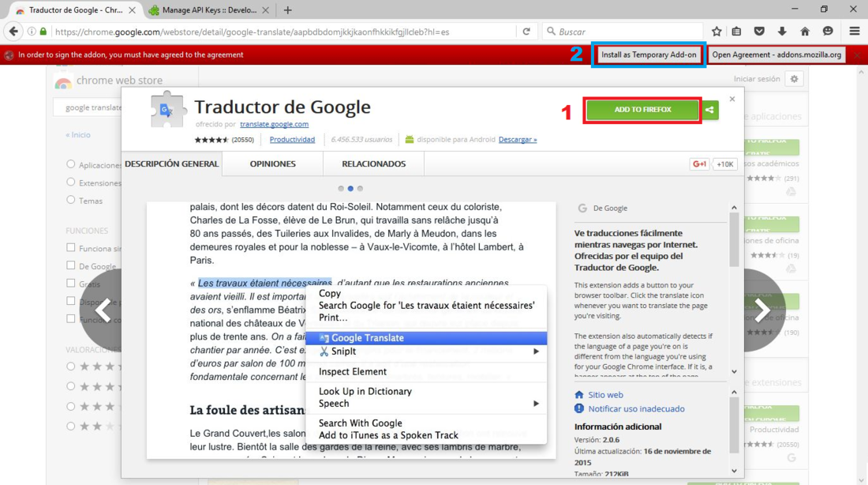Viewport: 868px width, 485px height.
Task: Select the Temas radio button
Action: 70,200
